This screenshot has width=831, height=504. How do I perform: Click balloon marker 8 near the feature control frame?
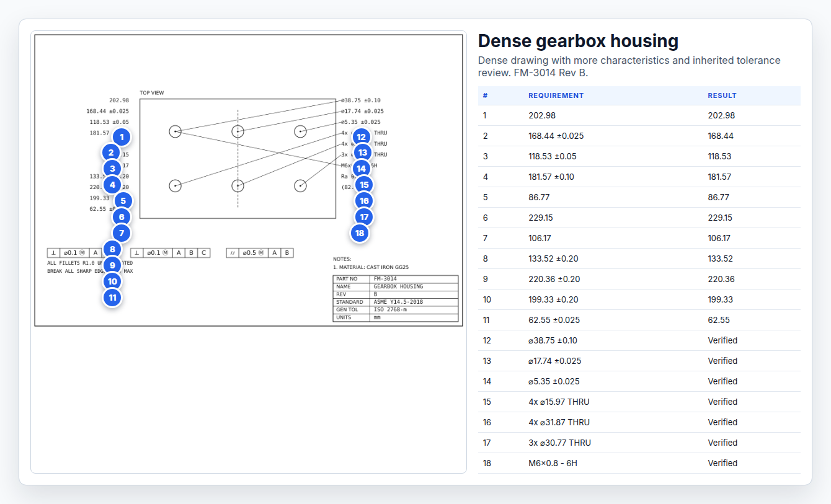112,249
